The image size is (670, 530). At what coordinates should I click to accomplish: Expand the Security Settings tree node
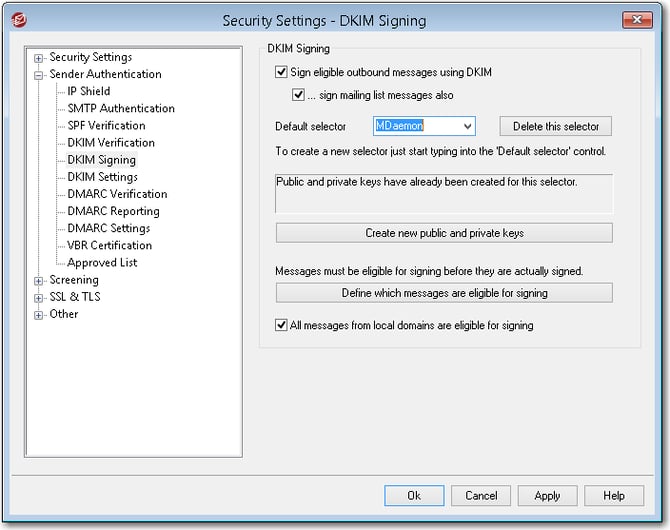[38, 58]
